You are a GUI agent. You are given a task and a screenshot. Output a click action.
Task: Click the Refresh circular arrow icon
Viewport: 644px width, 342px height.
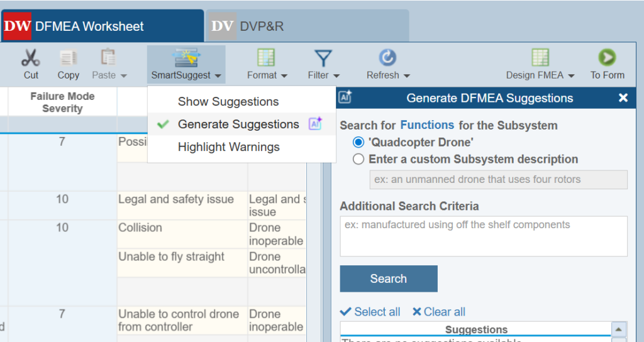pyautogui.click(x=387, y=58)
